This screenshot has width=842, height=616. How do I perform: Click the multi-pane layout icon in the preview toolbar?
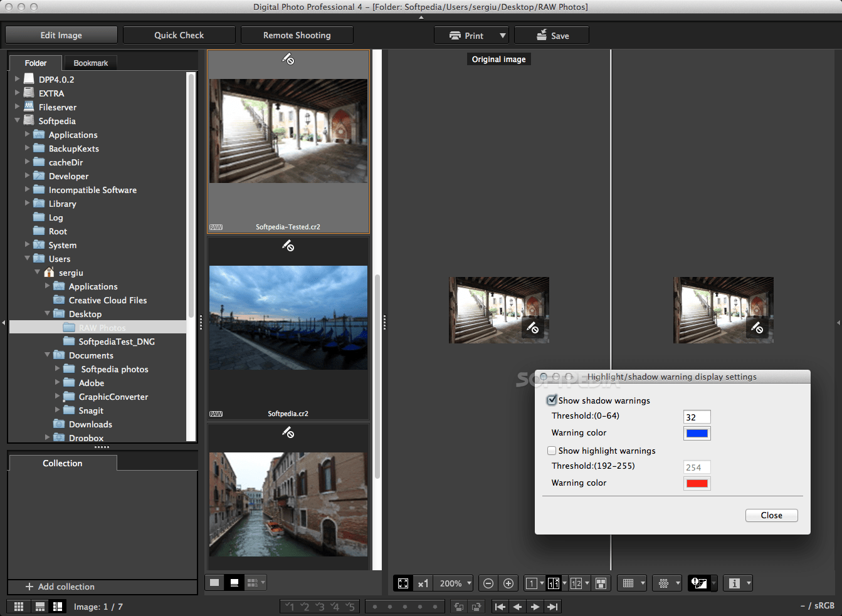[x=601, y=583]
